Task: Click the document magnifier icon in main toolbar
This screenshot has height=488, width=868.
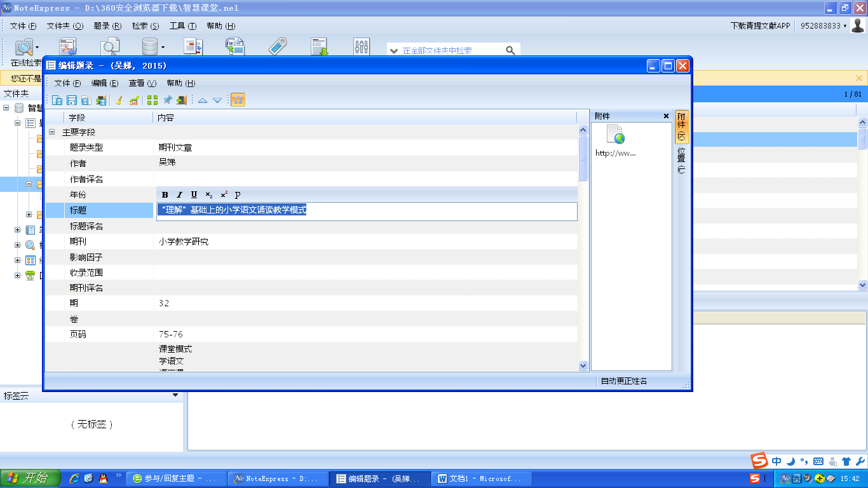Action: tap(111, 48)
